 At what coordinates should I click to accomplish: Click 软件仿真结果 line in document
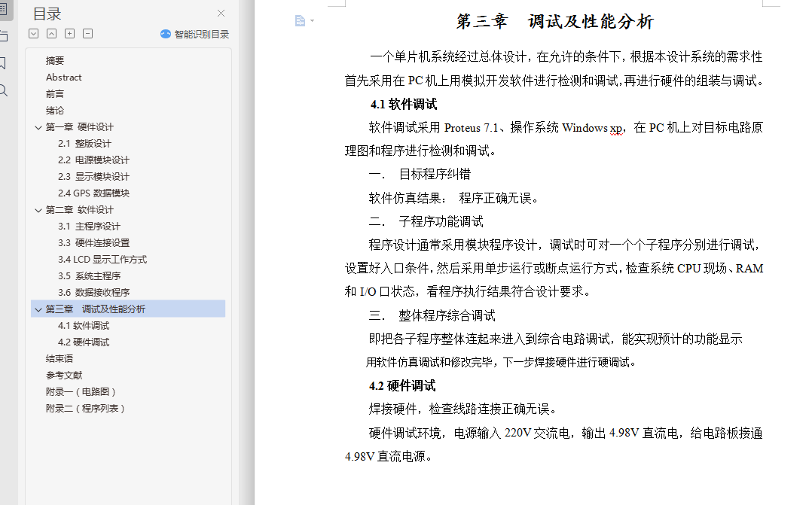point(453,198)
